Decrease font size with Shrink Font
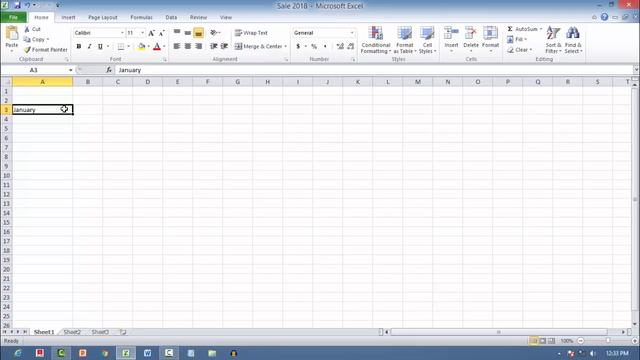This screenshot has width=640, height=360. click(162, 33)
